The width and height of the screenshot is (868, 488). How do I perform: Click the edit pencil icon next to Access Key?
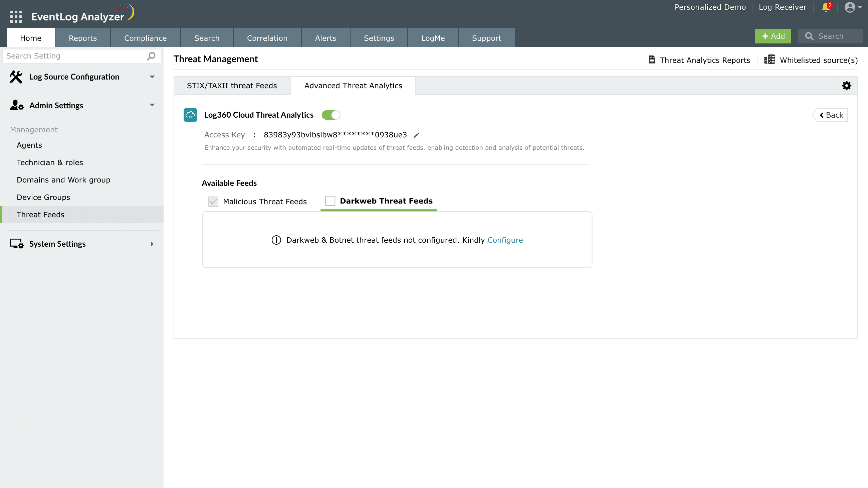416,134
